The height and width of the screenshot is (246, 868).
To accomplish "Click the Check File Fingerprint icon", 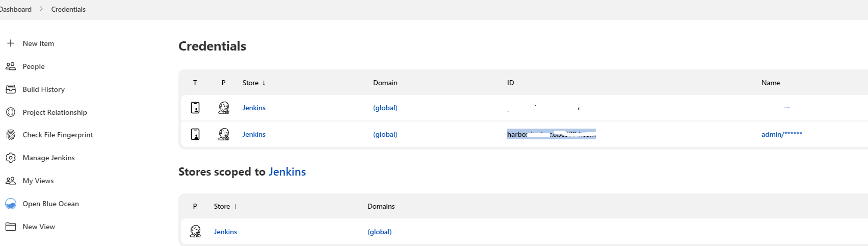I will 11,135.
